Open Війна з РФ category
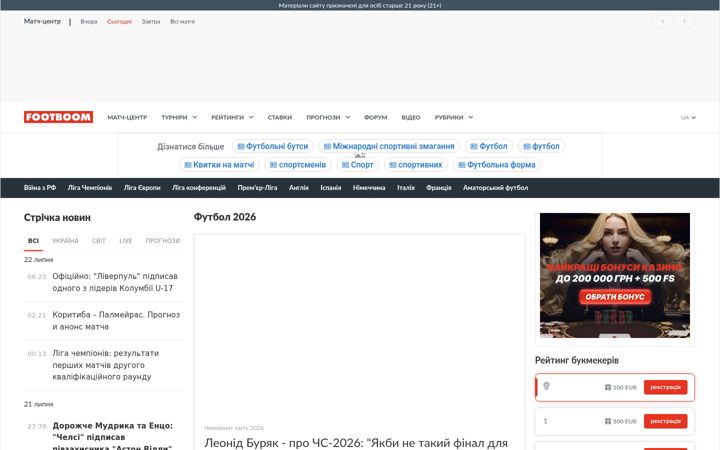Viewport: 720px width, 450px height. 40,188
